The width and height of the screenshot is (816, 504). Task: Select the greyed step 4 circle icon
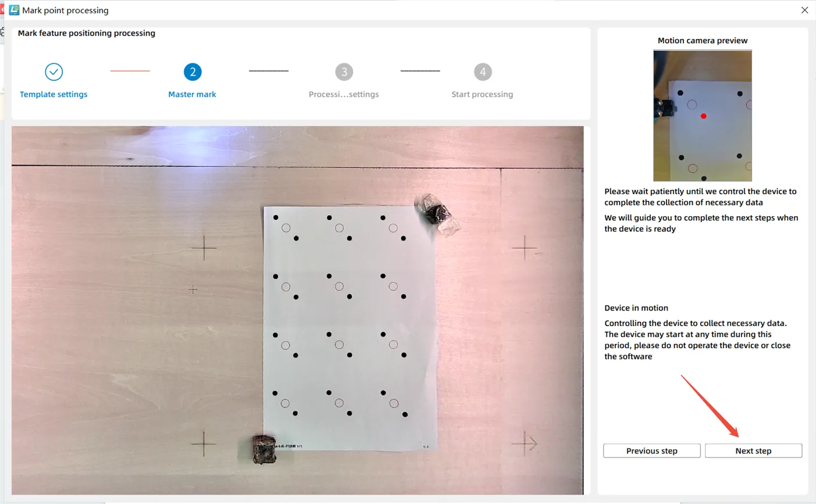click(482, 72)
